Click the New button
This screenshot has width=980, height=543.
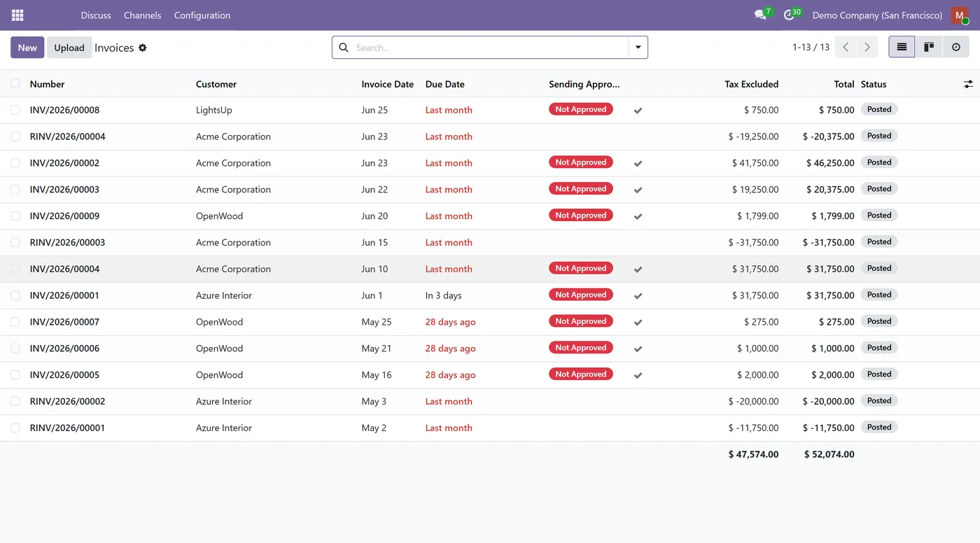(x=27, y=48)
